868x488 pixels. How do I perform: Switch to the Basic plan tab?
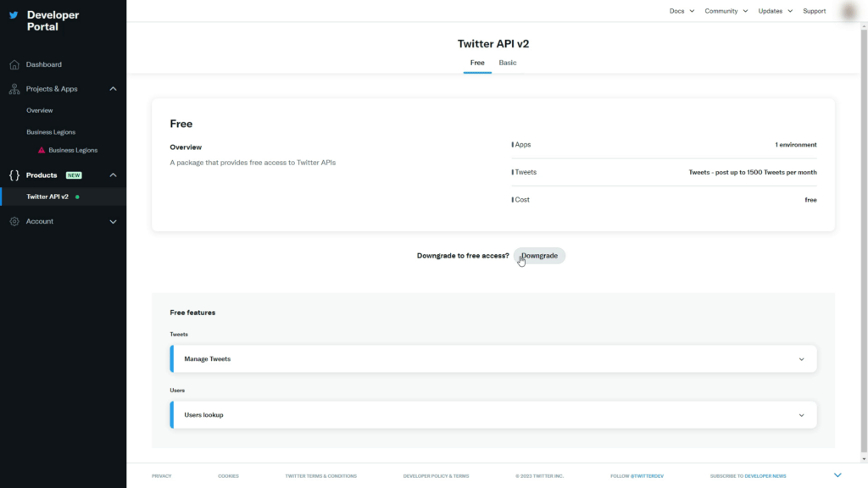pyautogui.click(x=507, y=63)
